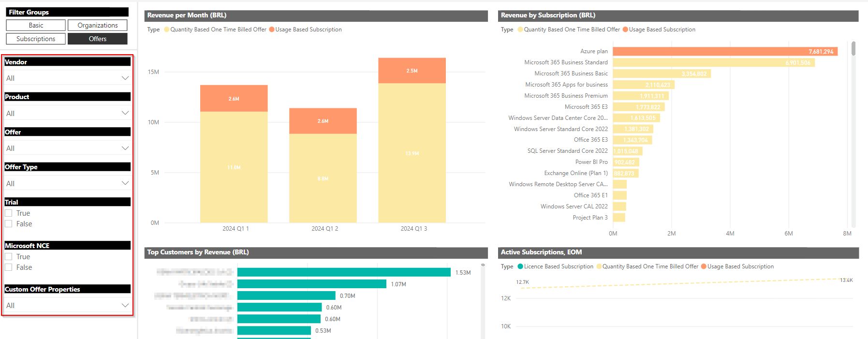Click the 13.4K data label on line chart

pyautogui.click(x=846, y=280)
